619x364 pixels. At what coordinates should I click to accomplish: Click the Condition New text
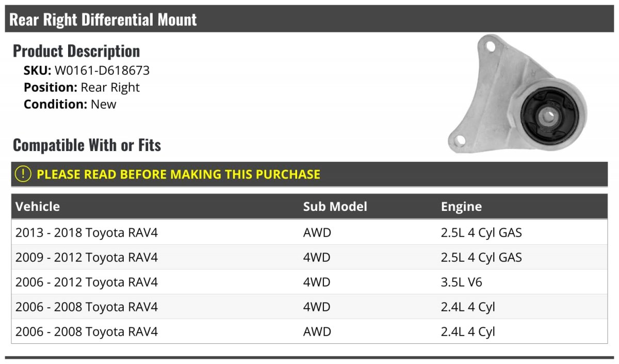pos(70,104)
